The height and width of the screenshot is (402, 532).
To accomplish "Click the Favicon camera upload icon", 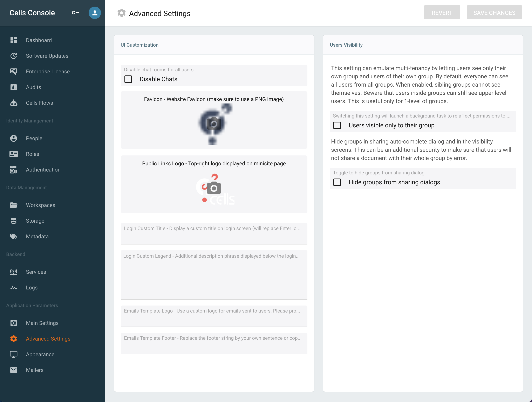I will (x=214, y=124).
